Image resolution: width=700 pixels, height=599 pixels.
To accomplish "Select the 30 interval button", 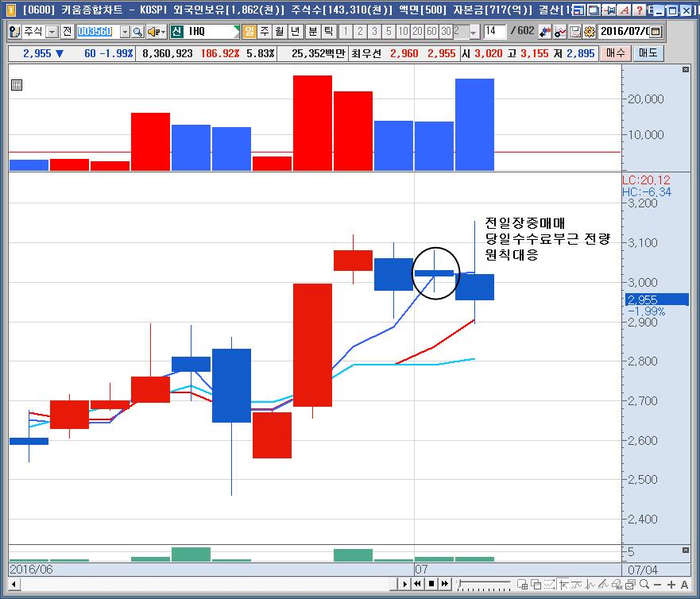I will (x=446, y=32).
